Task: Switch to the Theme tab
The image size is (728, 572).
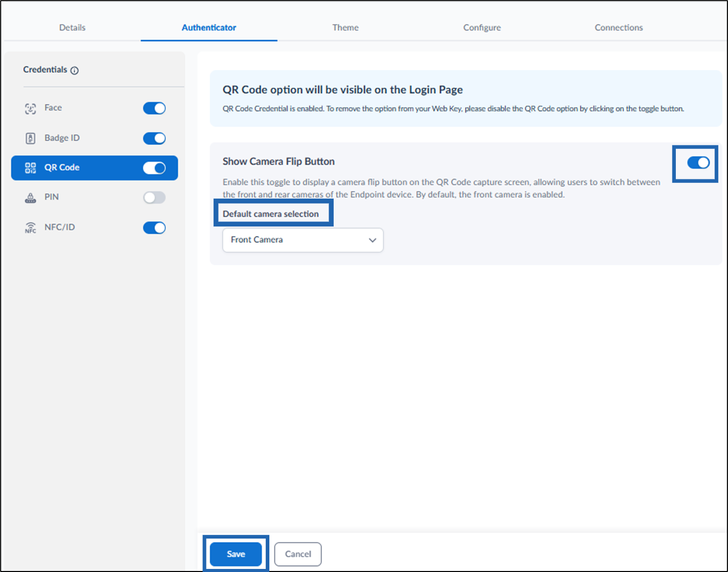Action: click(345, 27)
